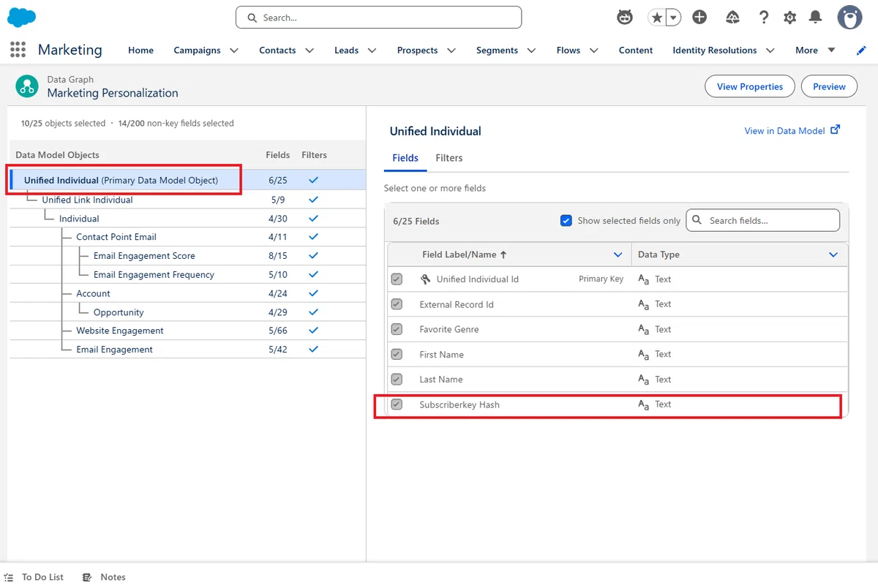The image size is (878, 588).
Task: Open the App Launcher grid icon
Action: tap(18, 50)
